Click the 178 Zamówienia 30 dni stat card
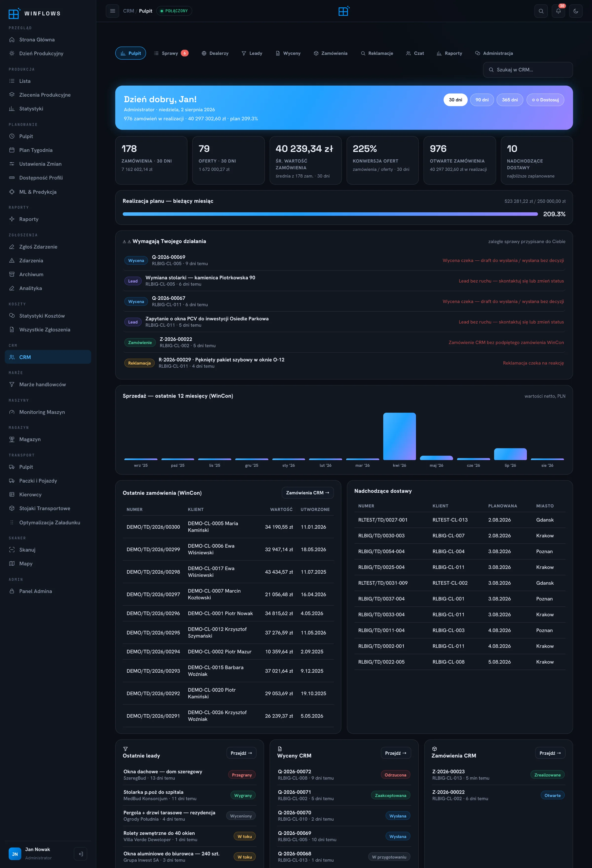The image size is (592, 868). click(151, 160)
